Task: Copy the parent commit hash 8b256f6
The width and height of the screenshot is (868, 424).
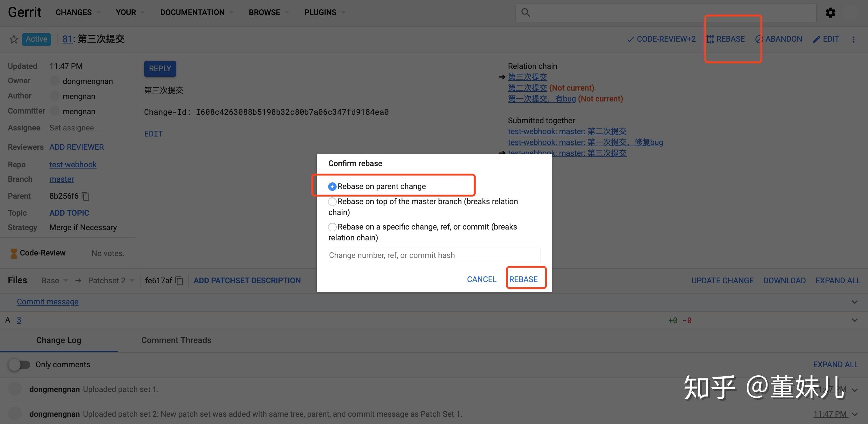Action: point(85,196)
